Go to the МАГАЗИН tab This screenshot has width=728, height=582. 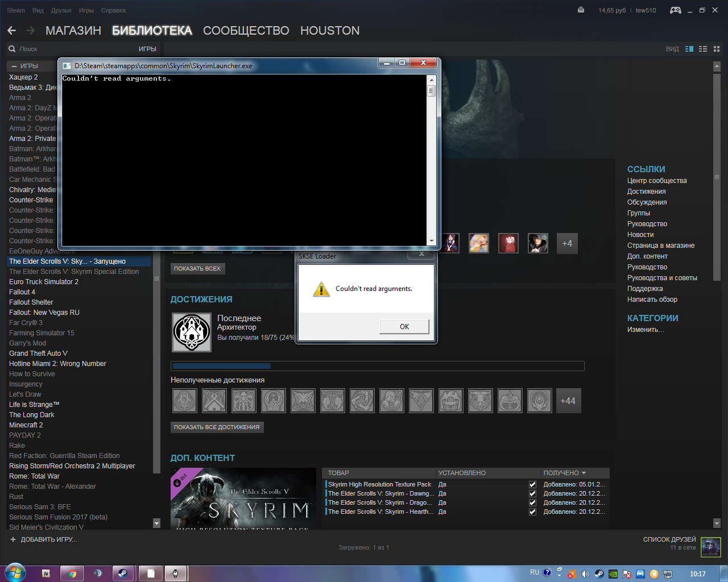click(73, 31)
